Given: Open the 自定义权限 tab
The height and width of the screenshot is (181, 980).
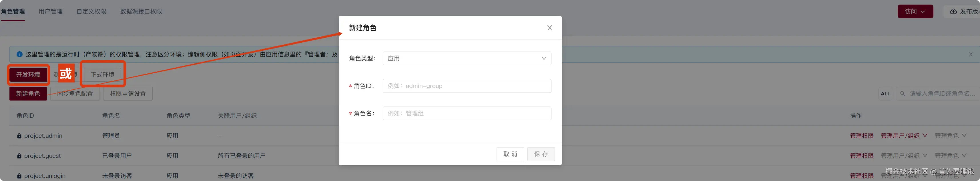Looking at the screenshot, I should pyautogui.click(x=91, y=11).
